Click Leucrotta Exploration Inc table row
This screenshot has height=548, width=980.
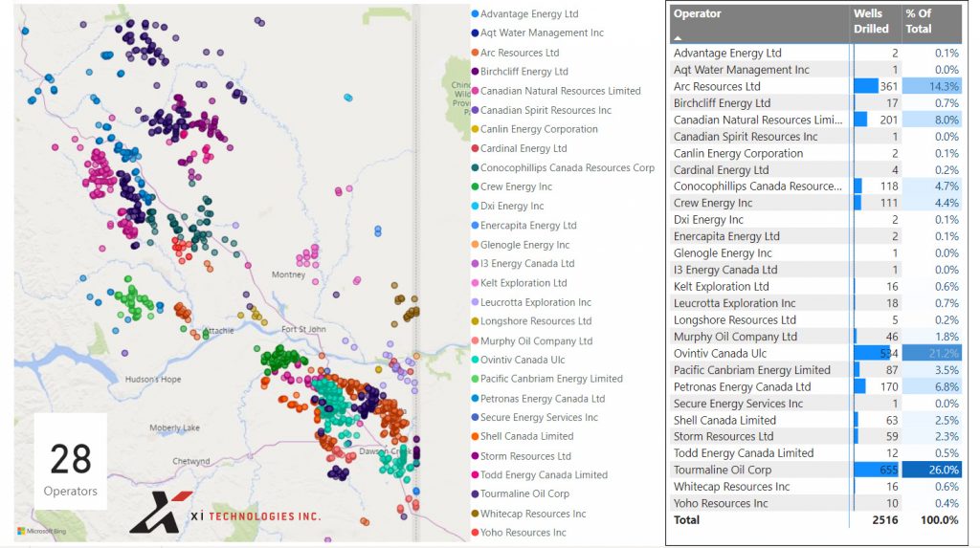[815, 303]
